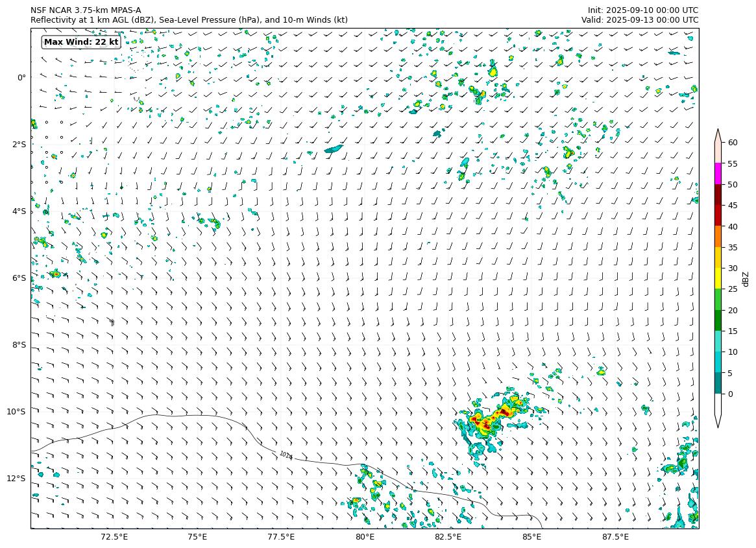Select the orange 35–40 dBZ colorbar segment
Viewport: 756px width, 548px height.
tap(718, 237)
